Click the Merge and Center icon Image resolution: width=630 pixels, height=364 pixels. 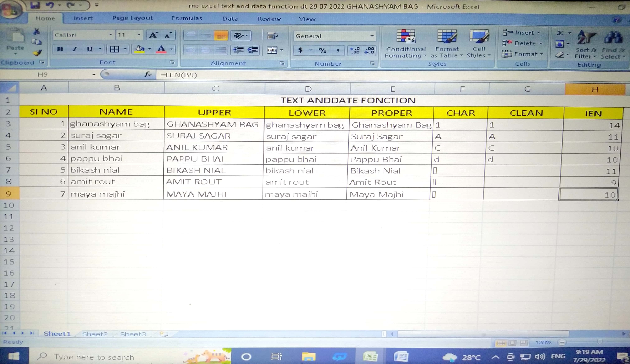coord(272,50)
